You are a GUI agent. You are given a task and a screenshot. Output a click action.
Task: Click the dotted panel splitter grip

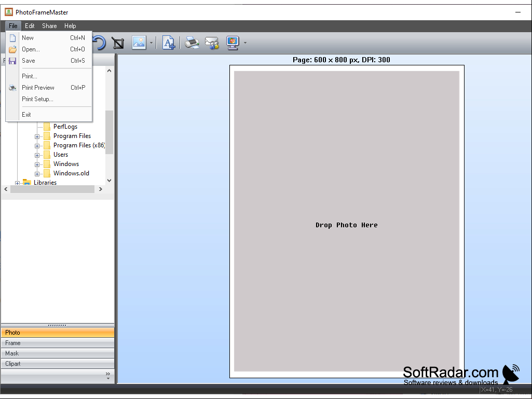coord(57,325)
